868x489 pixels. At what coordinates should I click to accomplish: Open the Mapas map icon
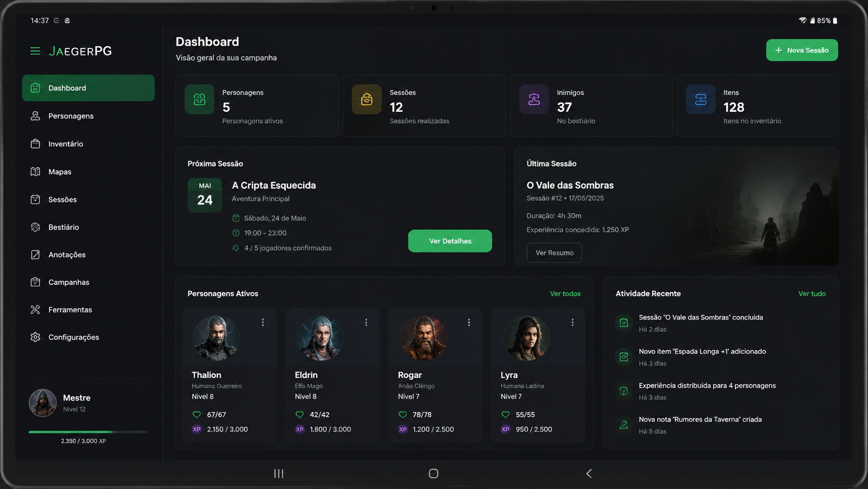pyautogui.click(x=35, y=171)
